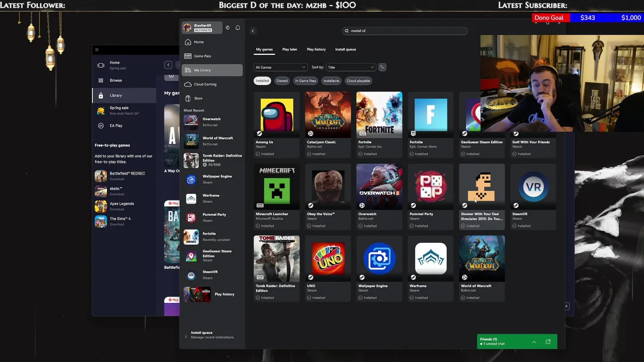Go back with the Xbox app back arrow
This screenshot has height=362, width=644.
click(x=253, y=31)
